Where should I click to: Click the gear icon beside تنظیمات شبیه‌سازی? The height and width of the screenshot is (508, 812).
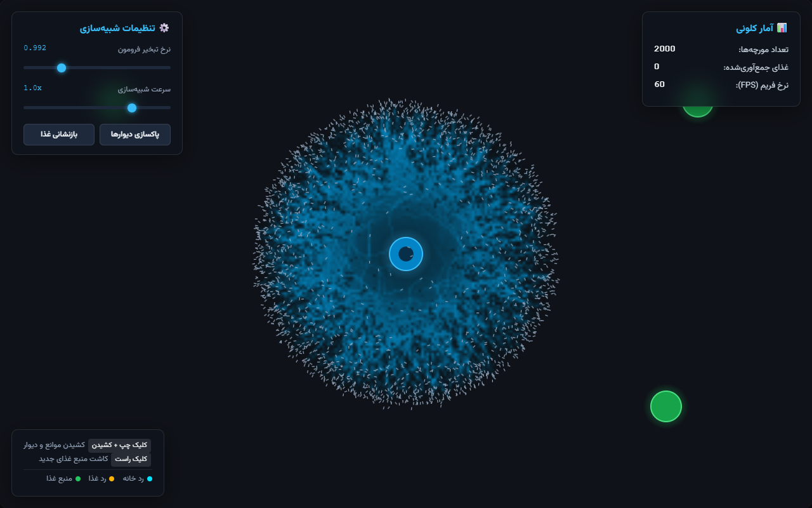point(165,28)
